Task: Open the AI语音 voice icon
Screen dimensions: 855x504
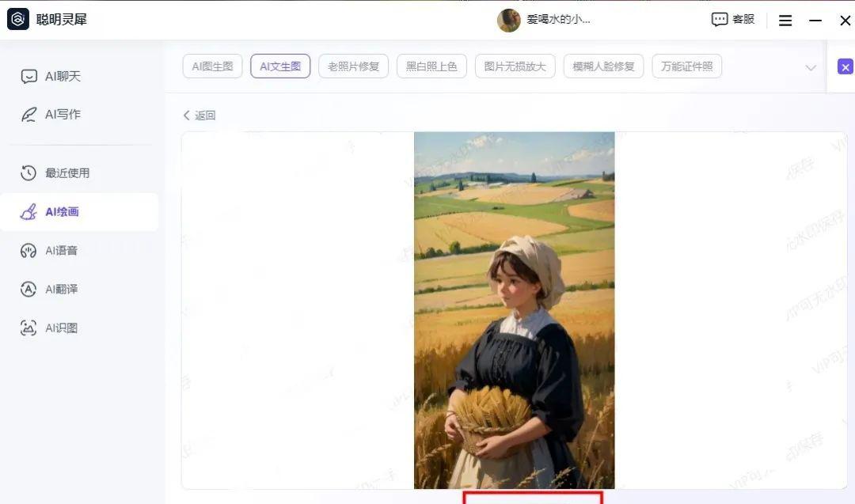Action: tap(28, 251)
